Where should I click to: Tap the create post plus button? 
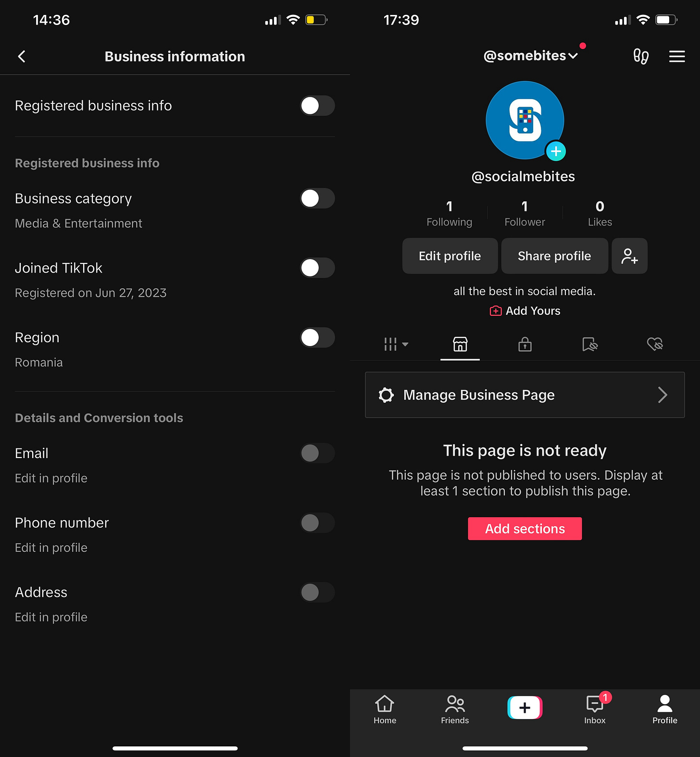coord(525,707)
